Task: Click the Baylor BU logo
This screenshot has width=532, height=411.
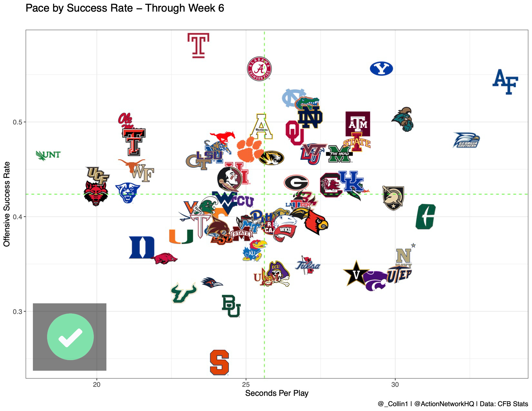Action: 231,306
